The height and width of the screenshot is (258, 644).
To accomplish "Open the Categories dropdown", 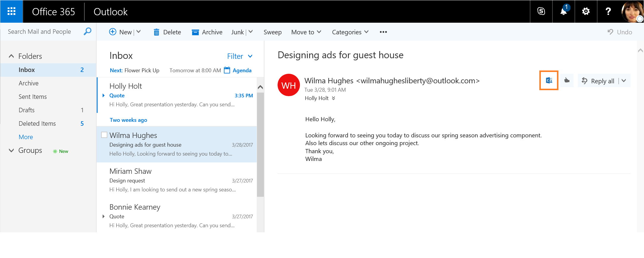I will tap(350, 32).
